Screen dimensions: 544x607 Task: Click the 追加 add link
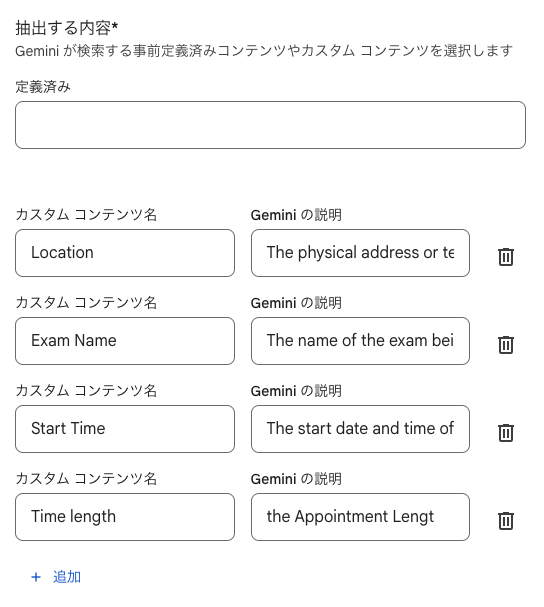67,577
